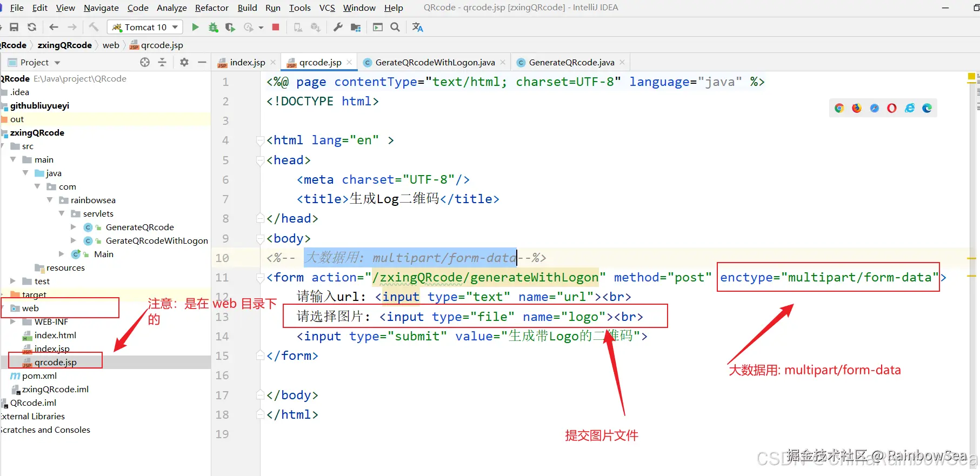Image resolution: width=980 pixels, height=476 pixels.
Task: Open in Safari browser icon
Action: tap(875, 108)
